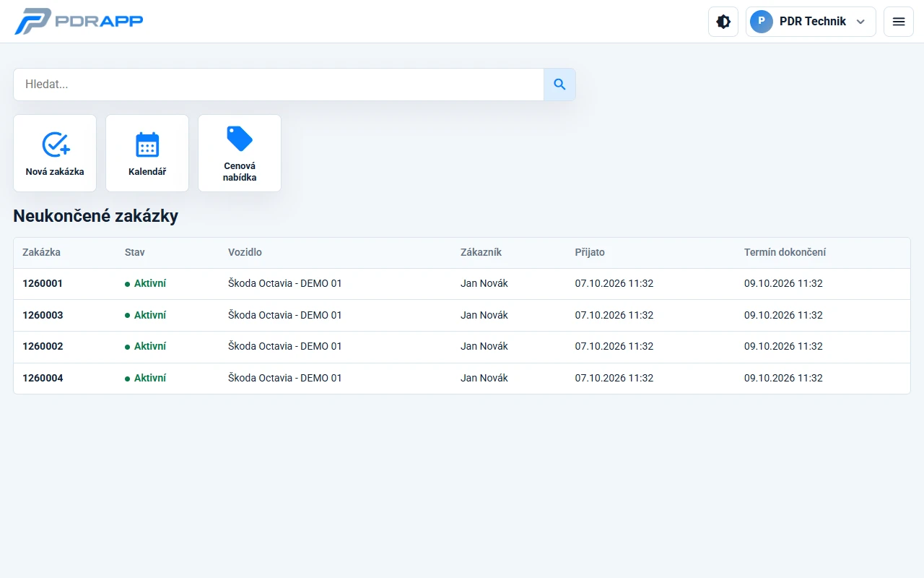Click the Hledat search field
The image size is (924, 578).
point(279,85)
